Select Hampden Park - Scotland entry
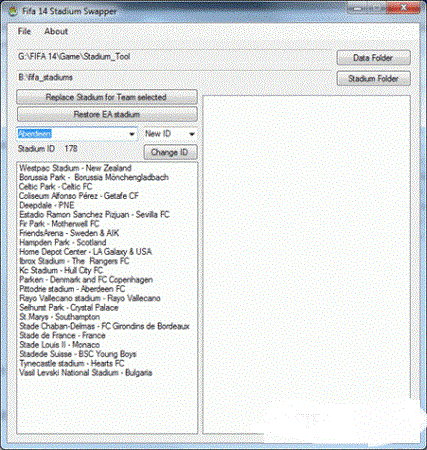 point(63,242)
